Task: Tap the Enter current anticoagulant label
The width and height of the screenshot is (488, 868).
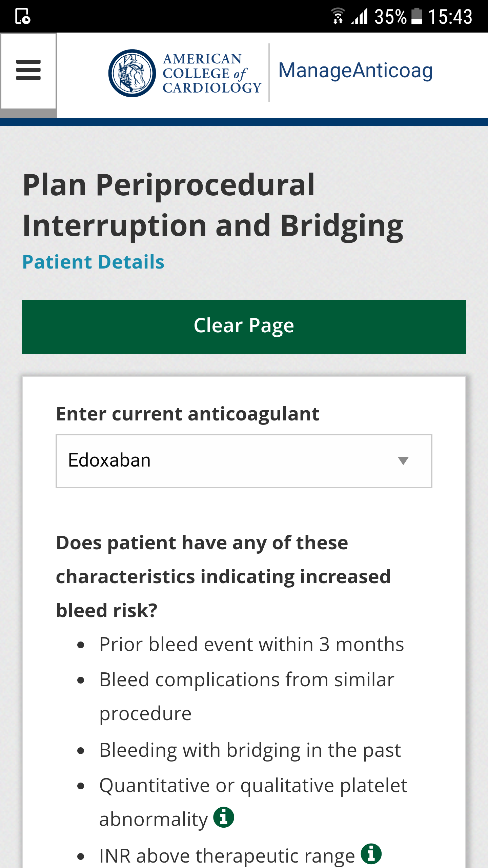Action: point(188,414)
